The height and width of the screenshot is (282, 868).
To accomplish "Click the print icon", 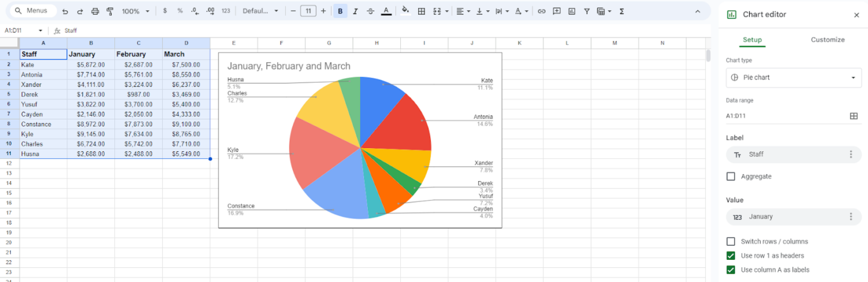I will pos(95,11).
